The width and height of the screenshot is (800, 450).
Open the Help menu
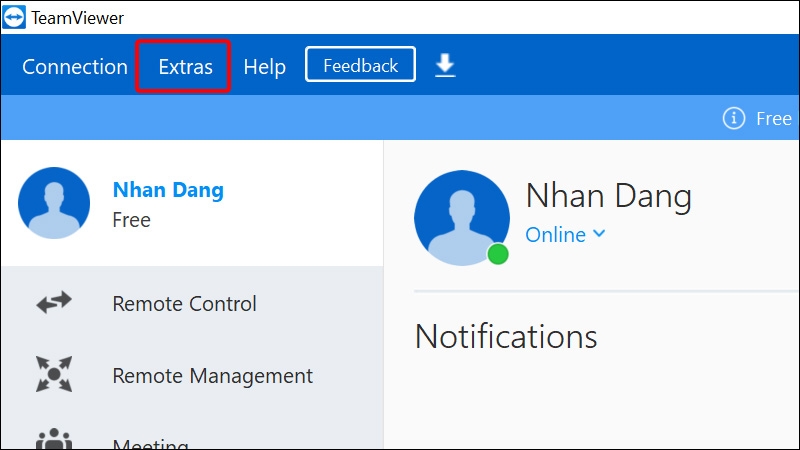(264, 67)
